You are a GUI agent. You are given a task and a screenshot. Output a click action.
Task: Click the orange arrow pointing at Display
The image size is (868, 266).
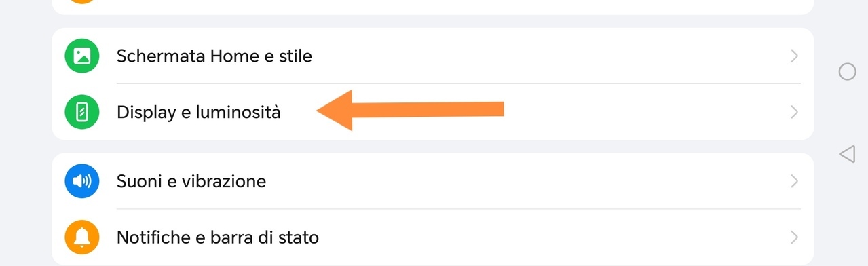click(x=411, y=109)
